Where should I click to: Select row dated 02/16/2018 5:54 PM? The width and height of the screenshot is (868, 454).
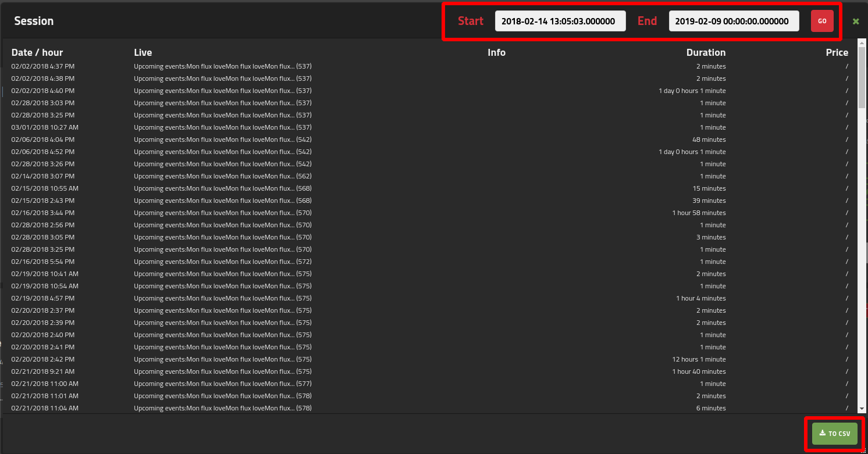pos(430,262)
